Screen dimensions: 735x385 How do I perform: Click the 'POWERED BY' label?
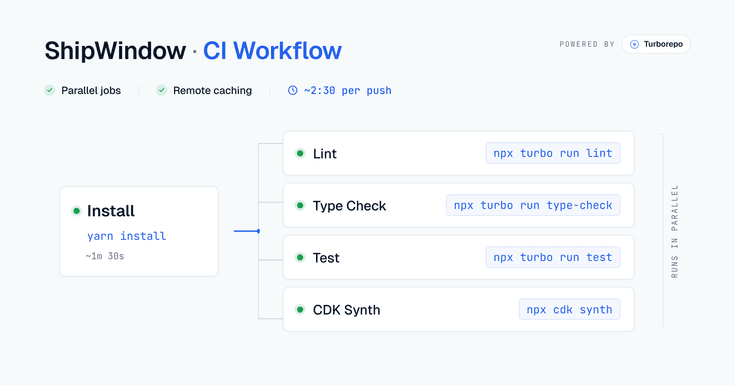(587, 44)
